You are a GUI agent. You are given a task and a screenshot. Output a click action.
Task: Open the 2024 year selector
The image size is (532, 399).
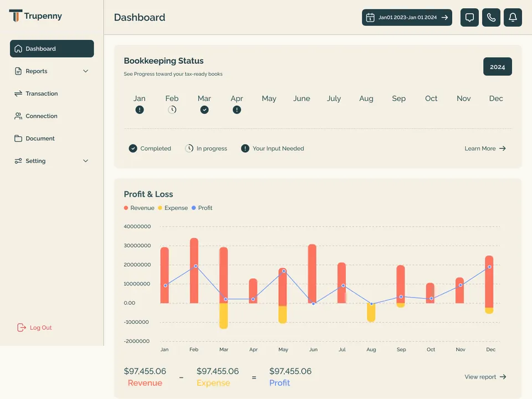498,66
